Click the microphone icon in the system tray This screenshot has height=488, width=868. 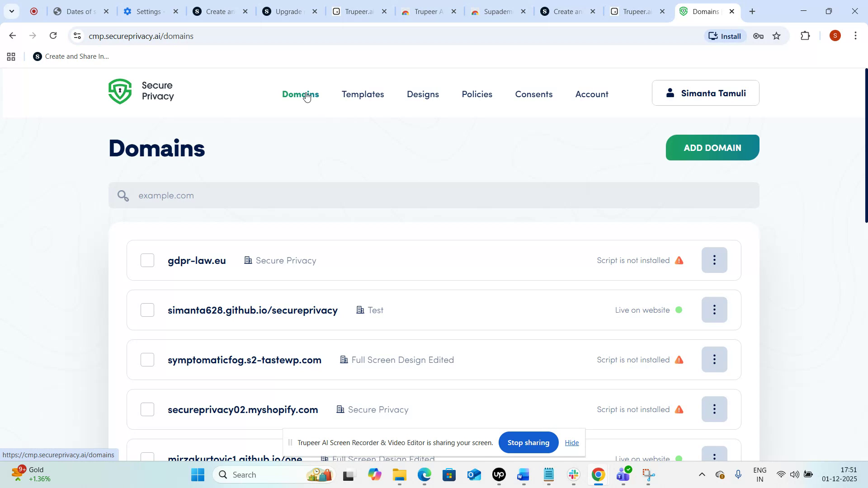[739, 475]
